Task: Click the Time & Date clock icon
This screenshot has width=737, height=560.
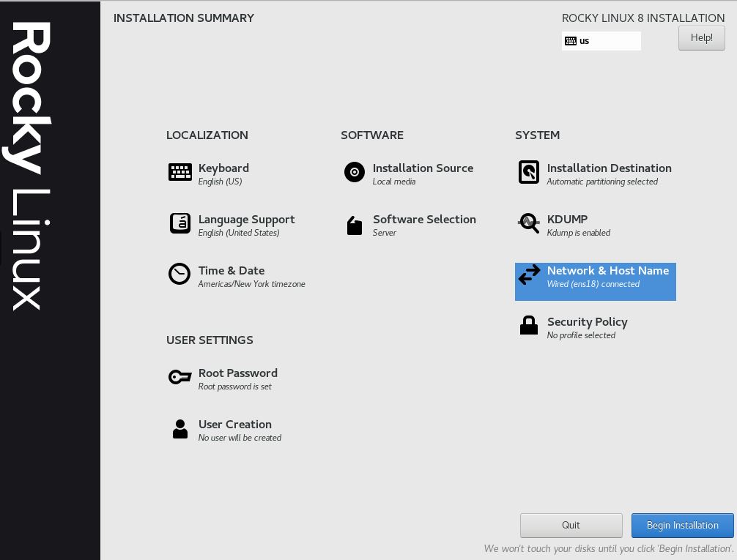Action: click(x=179, y=274)
